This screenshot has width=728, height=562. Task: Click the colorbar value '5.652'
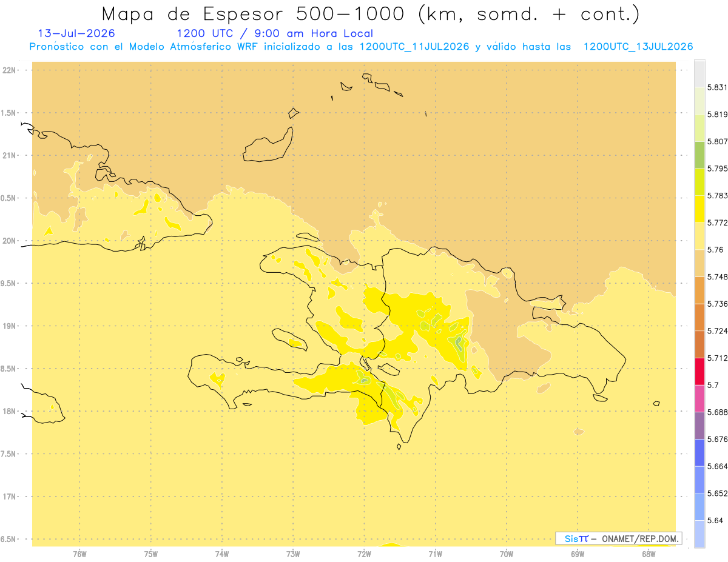pos(718,493)
